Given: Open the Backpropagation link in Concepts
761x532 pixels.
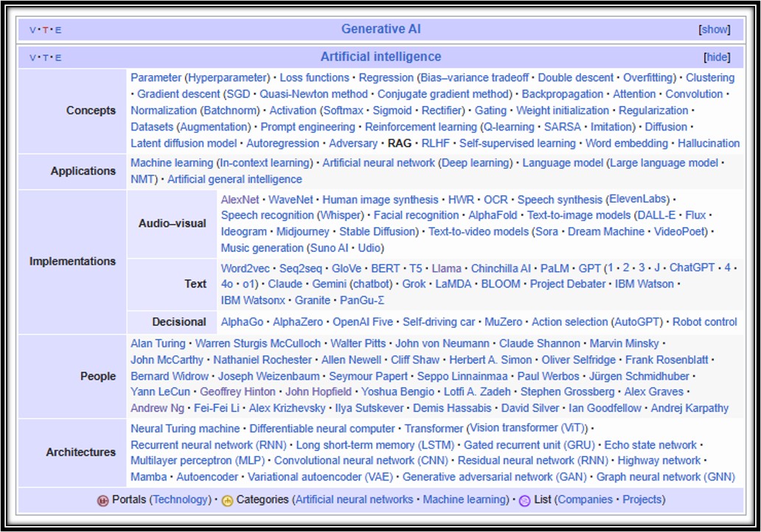Looking at the screenshot, I should (552, 94).
